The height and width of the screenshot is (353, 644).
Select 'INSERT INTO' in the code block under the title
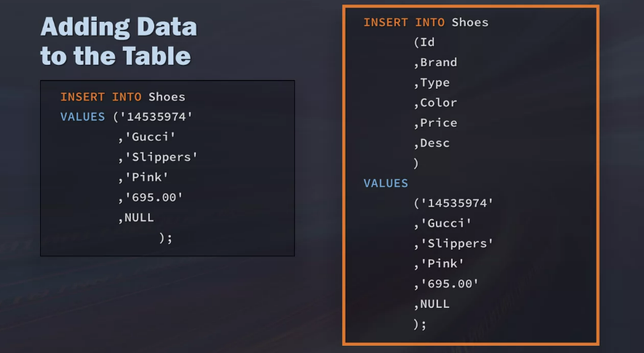[x=101, y=97]
